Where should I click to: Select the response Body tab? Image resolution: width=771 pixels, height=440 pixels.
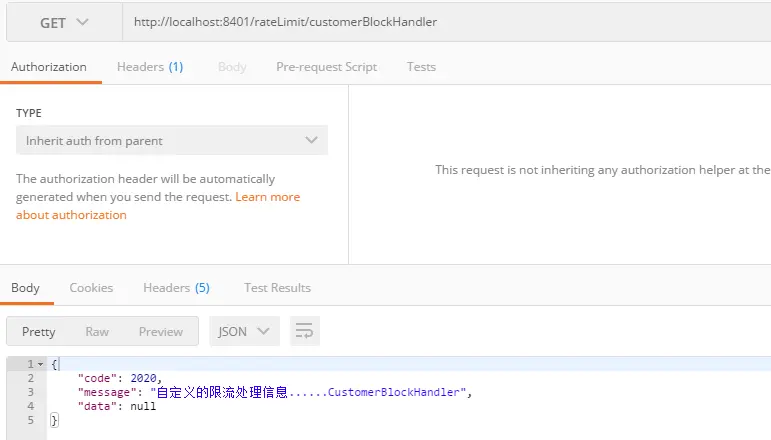coord(26,288)
